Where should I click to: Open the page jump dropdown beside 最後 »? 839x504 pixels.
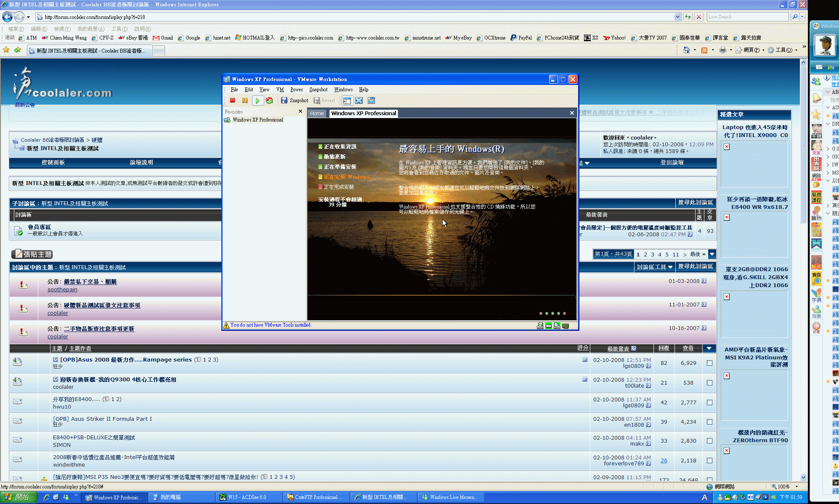pos(712,254)
